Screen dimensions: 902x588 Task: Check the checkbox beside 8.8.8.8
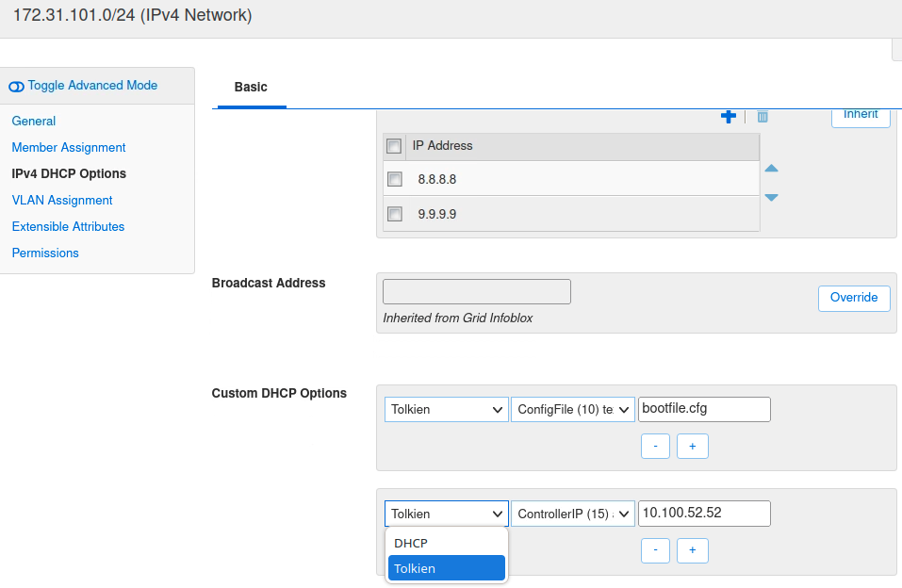pos(394,179)
